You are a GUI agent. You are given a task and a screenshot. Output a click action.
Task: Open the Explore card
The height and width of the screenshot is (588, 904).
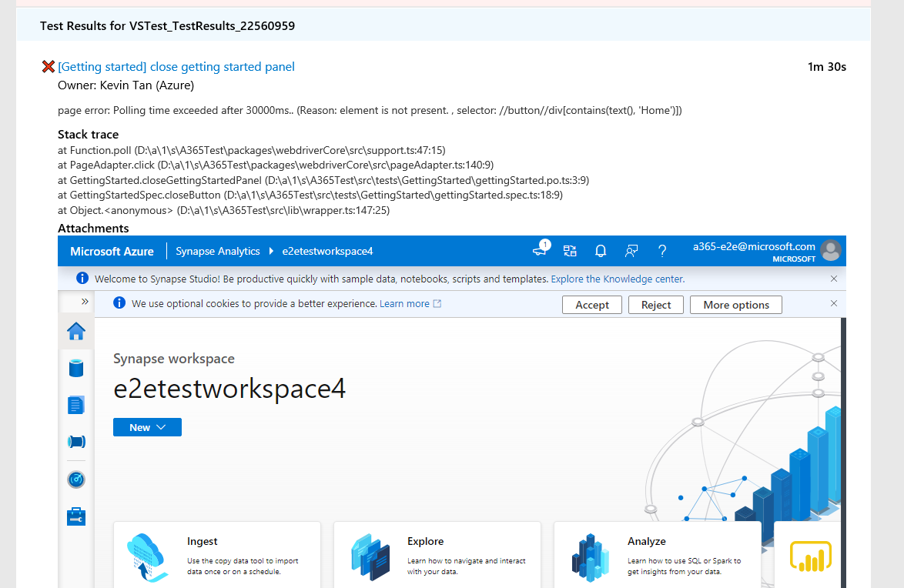pyautogui.click(x=437, y=555)
